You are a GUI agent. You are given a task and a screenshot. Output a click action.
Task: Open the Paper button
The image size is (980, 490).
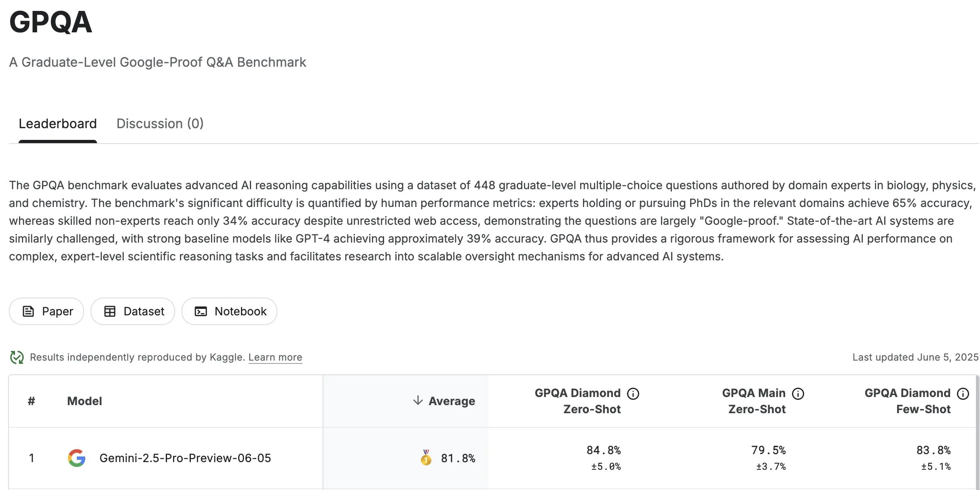(x=46, y=311)
